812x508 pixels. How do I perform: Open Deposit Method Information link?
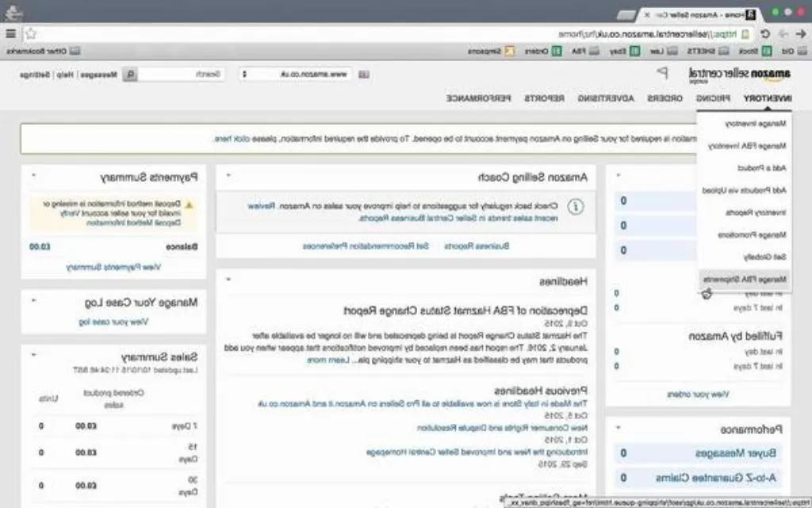pyautogui.click(x=133, y=223)
